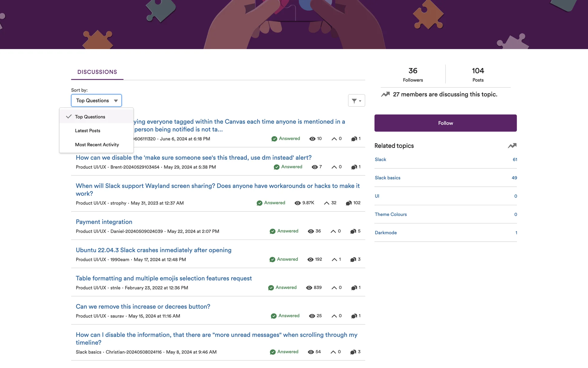Choose checked Top Questions menu entry

tap(90, 117)
